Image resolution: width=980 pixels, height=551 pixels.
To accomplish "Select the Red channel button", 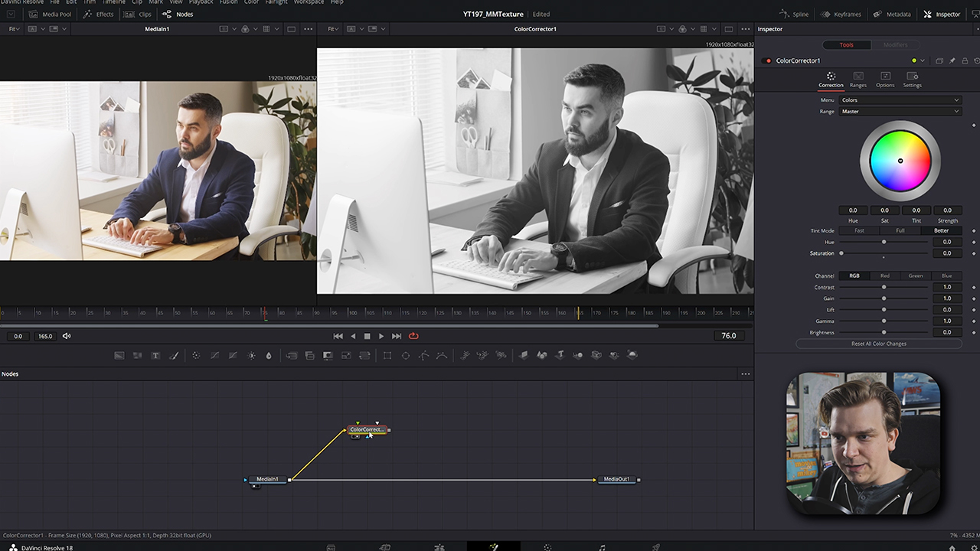I will click(x=885, y=275).
